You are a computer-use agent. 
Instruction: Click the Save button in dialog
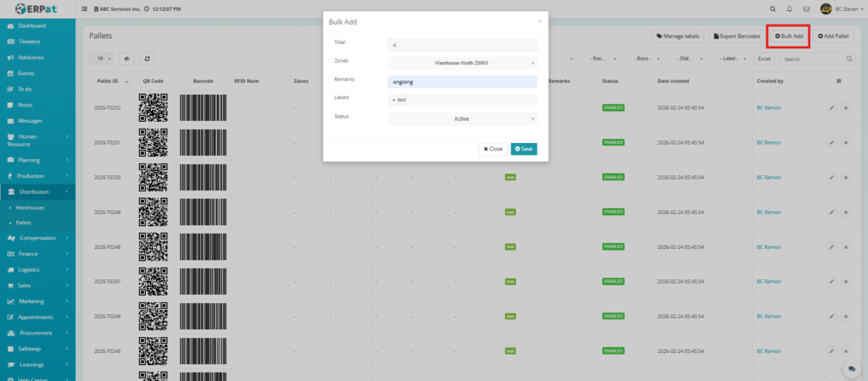click(x=523, y=149)
